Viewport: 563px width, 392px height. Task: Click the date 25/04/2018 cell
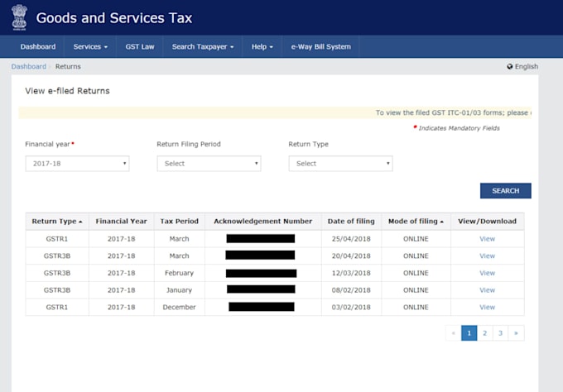pos(351,239)
